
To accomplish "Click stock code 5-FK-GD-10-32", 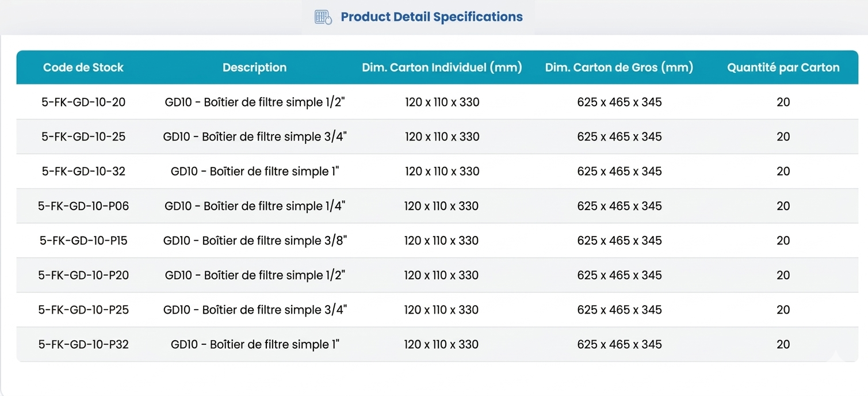I will coord(83,172).
